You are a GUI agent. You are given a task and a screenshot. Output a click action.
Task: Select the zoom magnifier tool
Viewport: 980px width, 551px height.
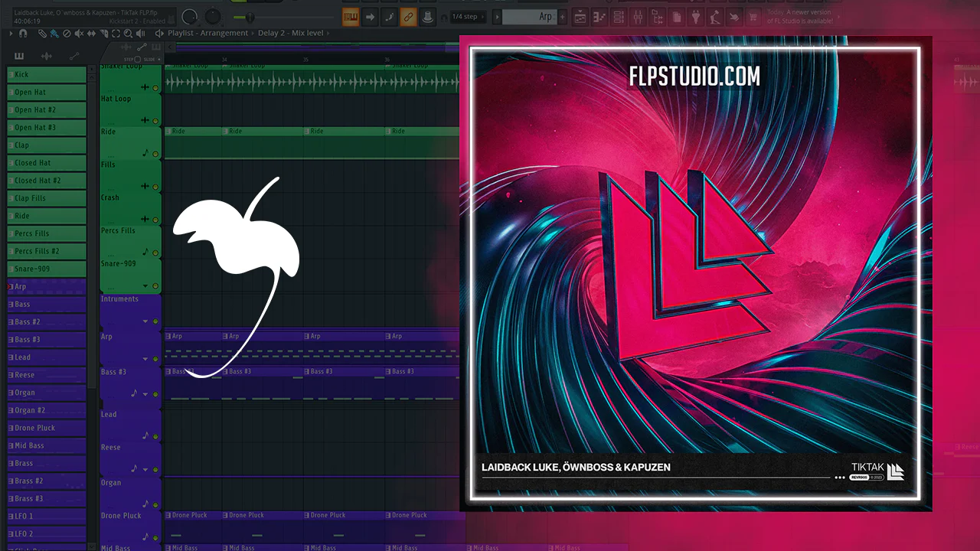(x=128, y=34)
